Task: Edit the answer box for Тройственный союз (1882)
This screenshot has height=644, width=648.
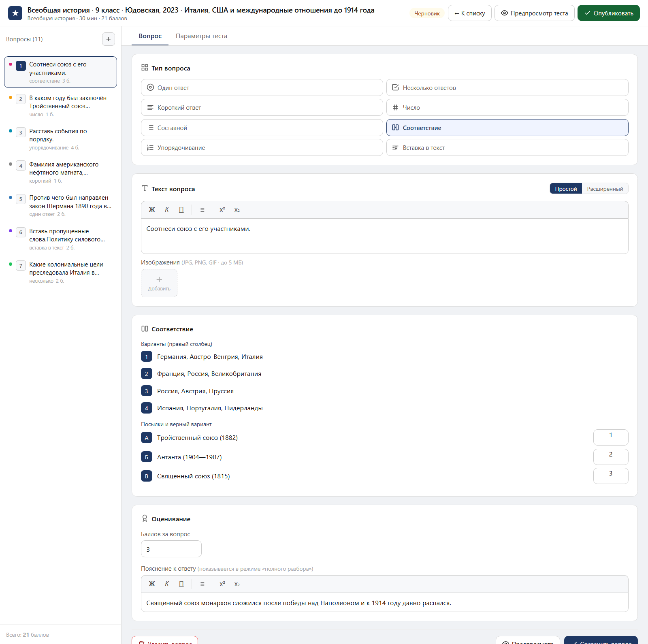Action: tap(611, 437)
